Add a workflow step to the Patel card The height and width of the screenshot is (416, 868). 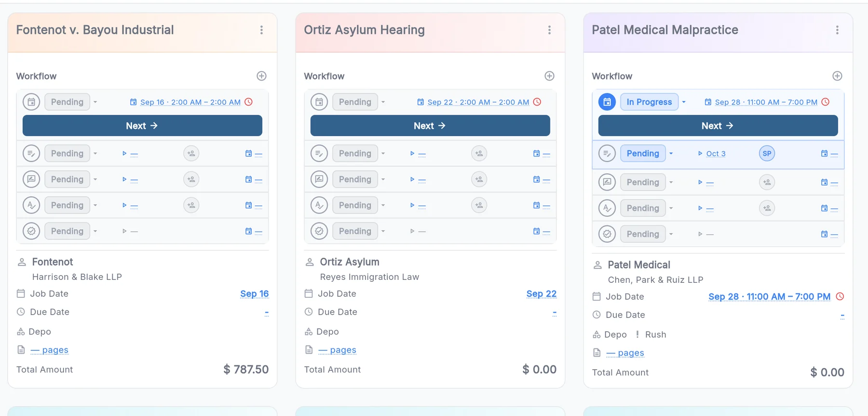point(837,76)
